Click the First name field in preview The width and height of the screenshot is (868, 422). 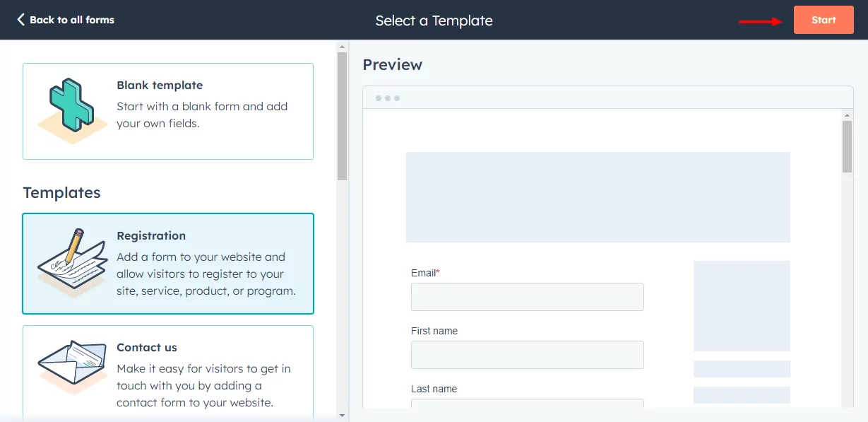pos(527,355)
